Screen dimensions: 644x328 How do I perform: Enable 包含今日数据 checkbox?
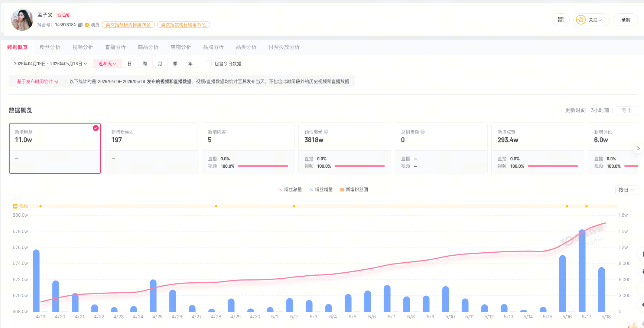point(209,63)
